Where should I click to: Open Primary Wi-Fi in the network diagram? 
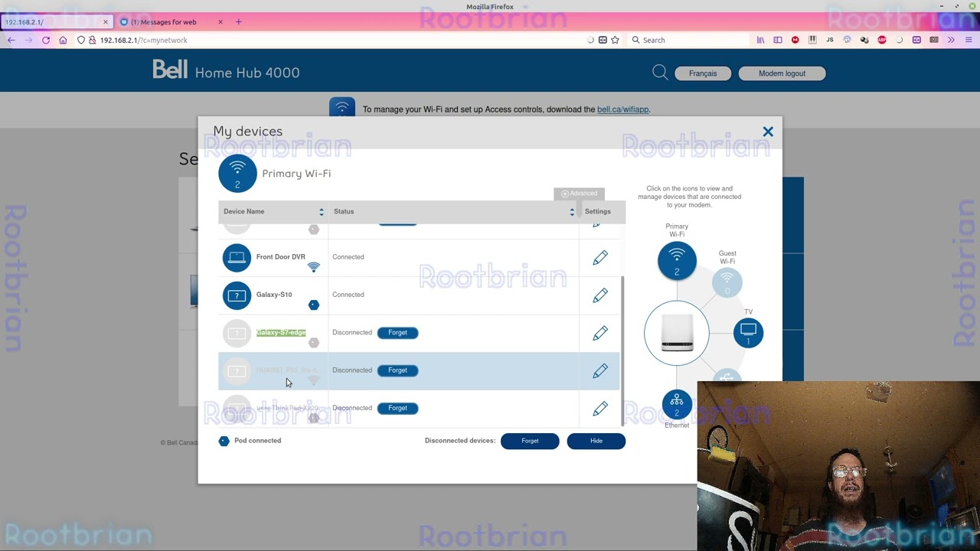click(677, 260)
